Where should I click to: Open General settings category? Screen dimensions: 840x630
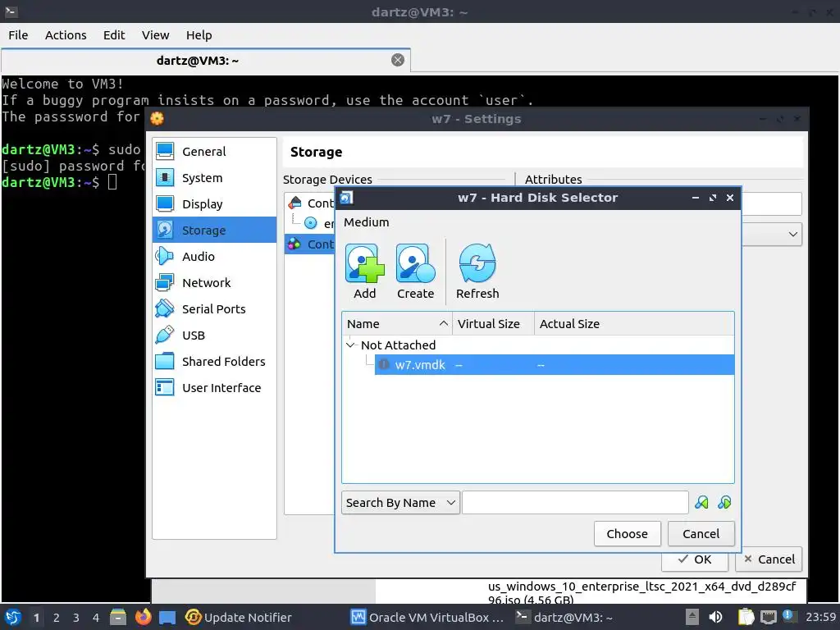[214, 152]
